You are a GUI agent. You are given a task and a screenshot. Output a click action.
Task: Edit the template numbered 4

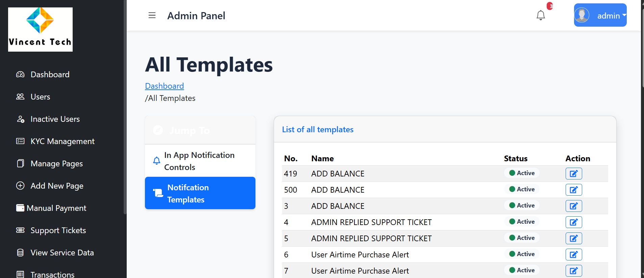pos(573,222)
